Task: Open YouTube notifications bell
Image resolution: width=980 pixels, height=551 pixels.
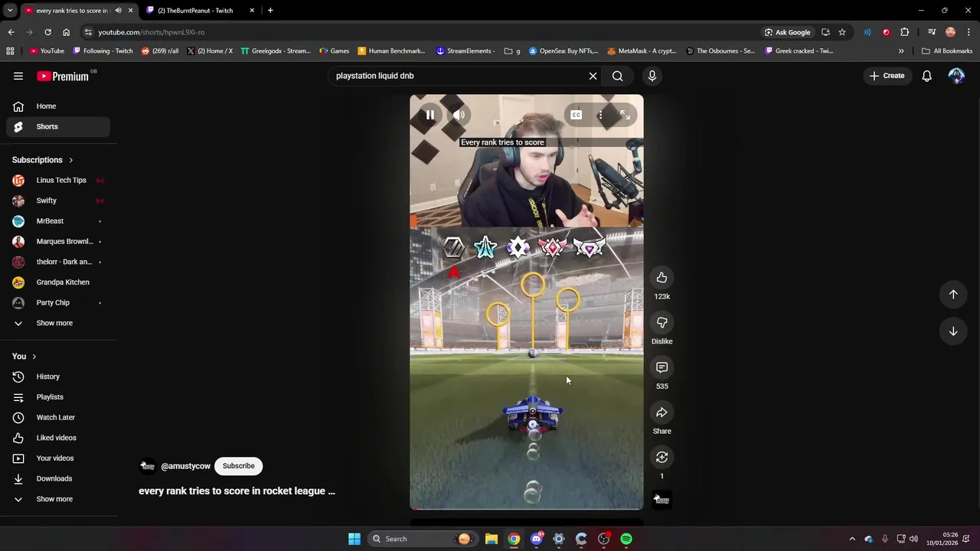Action: [x=926, y=76]
